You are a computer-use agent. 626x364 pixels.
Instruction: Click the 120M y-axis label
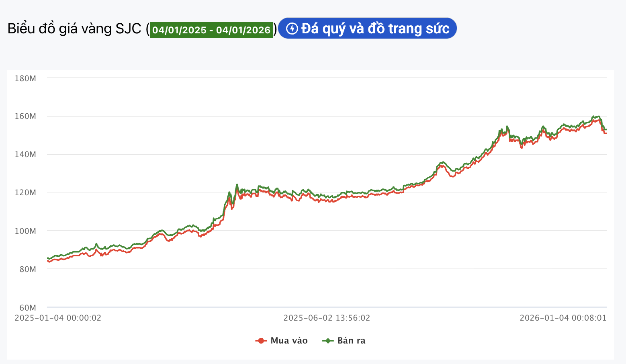click(x=25, y=193)
